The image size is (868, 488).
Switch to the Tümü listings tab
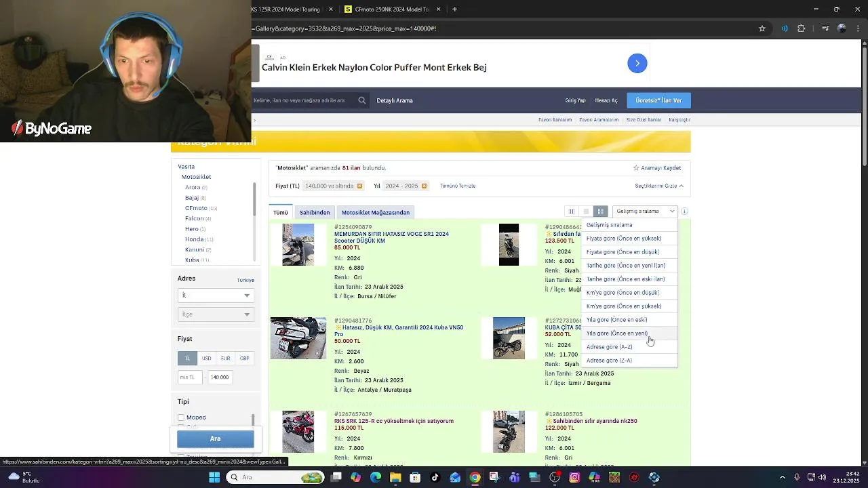(281, 213)
